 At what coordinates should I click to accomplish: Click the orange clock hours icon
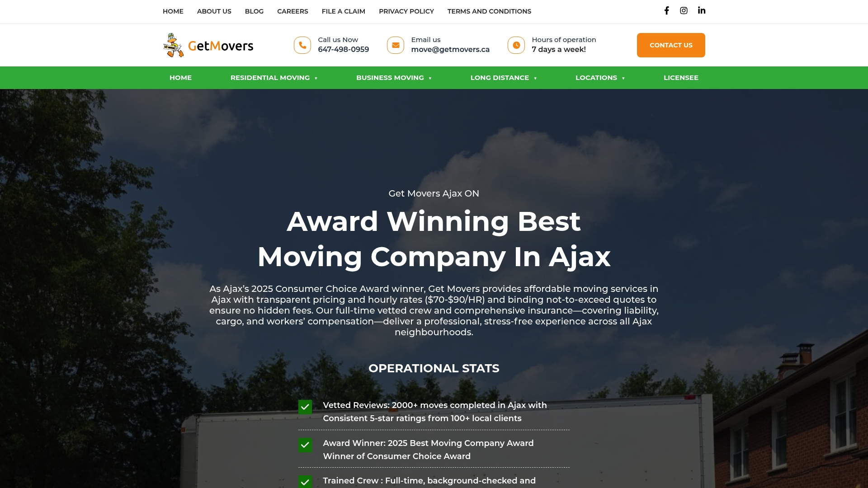[x=516, y=45]
